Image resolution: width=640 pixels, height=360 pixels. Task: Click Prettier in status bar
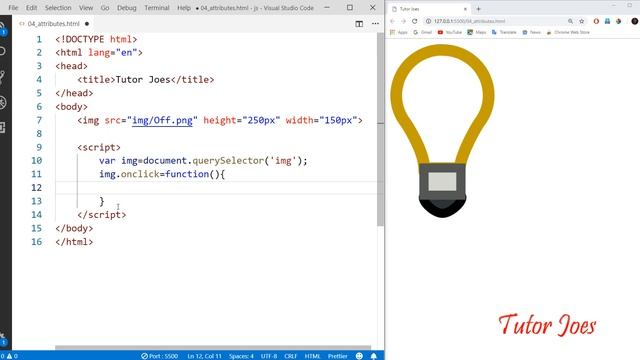338,356
